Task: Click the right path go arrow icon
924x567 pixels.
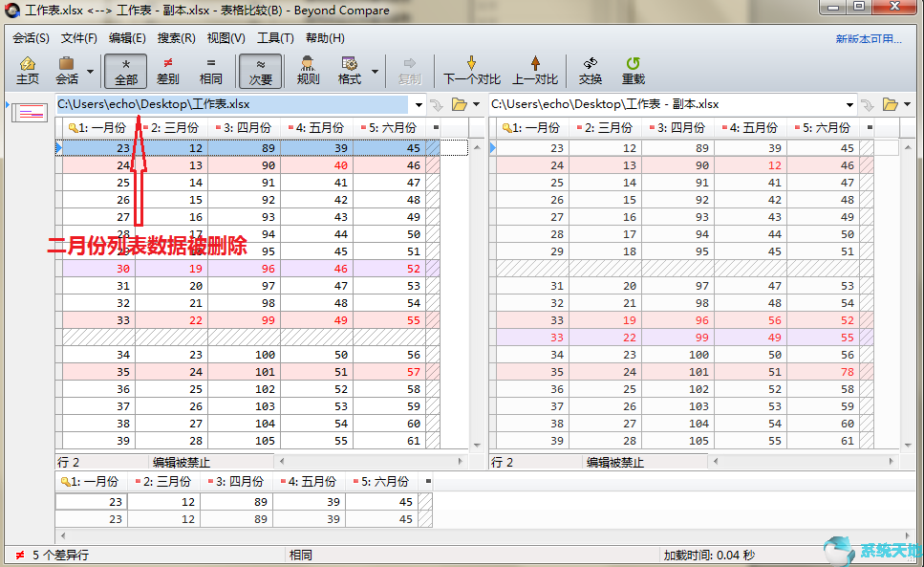Action: [x=868, y=105]
